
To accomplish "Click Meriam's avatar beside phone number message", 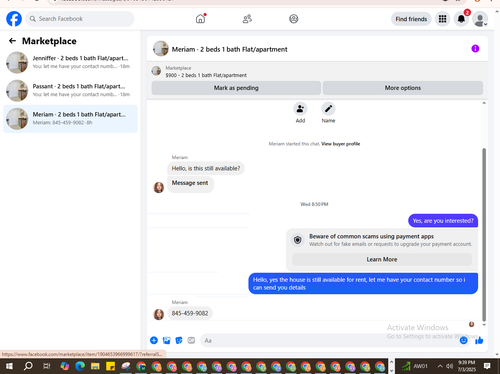I will click(x=159, y=314).
